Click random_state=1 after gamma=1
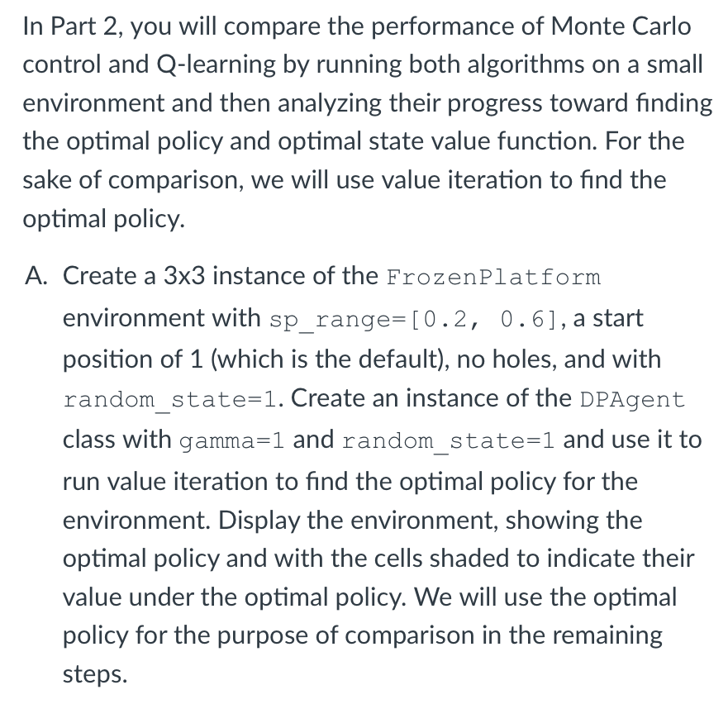This screenshot has width=728, height=723. [x=448, y=440]
